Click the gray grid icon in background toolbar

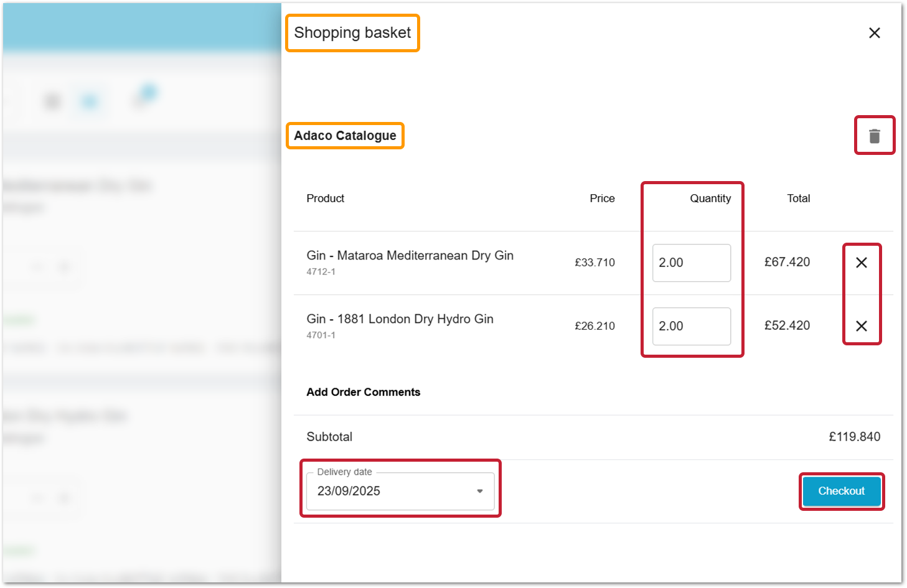pyautogui.click(x=52, y=100)
